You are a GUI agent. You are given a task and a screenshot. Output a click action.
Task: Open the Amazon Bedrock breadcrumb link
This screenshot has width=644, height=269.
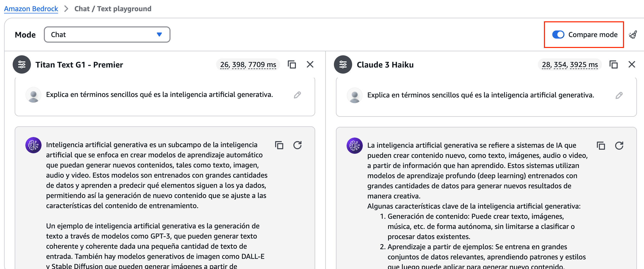click(x=31, y=9)
